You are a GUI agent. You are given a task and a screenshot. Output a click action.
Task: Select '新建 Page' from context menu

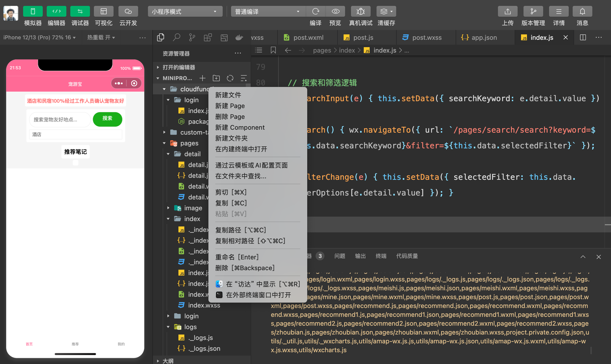coord(230,106)
